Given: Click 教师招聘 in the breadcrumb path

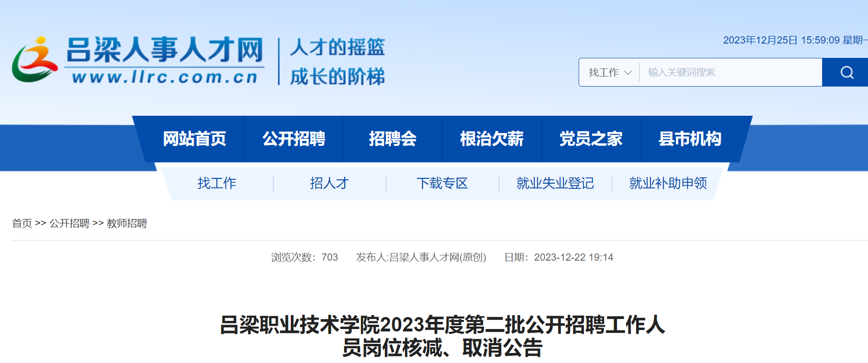Looking at the screenshot, I should point(127,223).
